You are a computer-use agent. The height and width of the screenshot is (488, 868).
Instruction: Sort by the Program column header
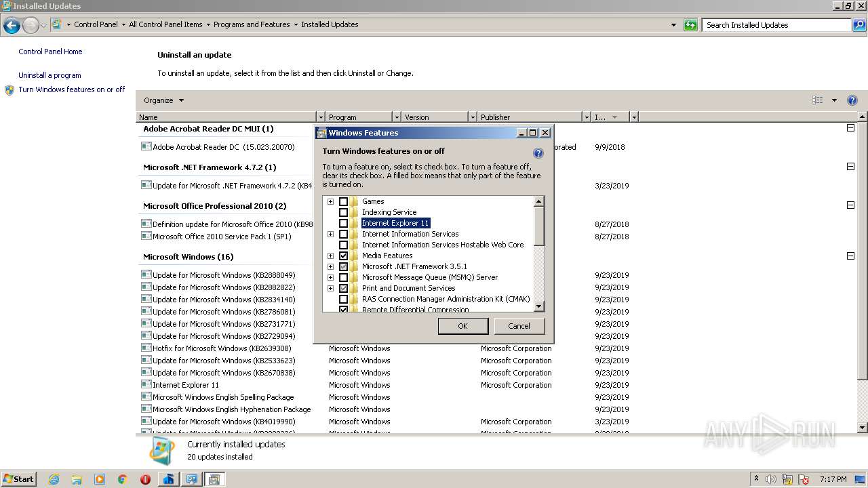tap(359, 117)
